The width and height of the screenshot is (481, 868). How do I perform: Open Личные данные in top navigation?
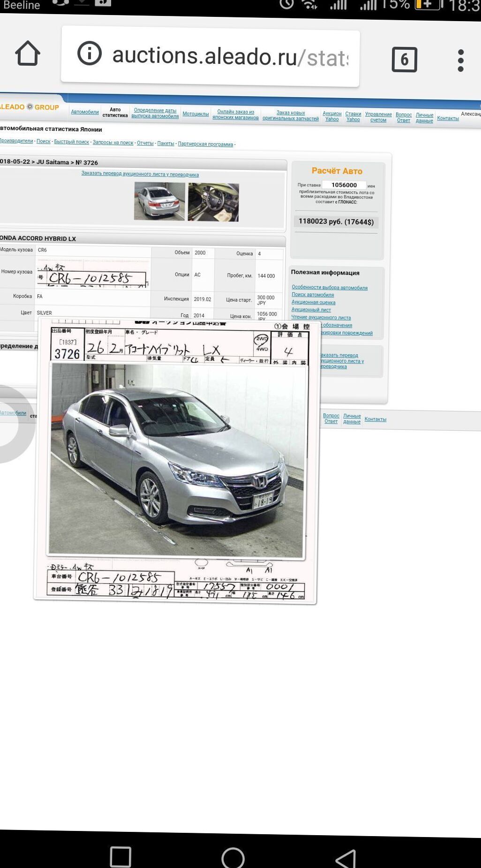pyautogui.click(x=424, y=118)
